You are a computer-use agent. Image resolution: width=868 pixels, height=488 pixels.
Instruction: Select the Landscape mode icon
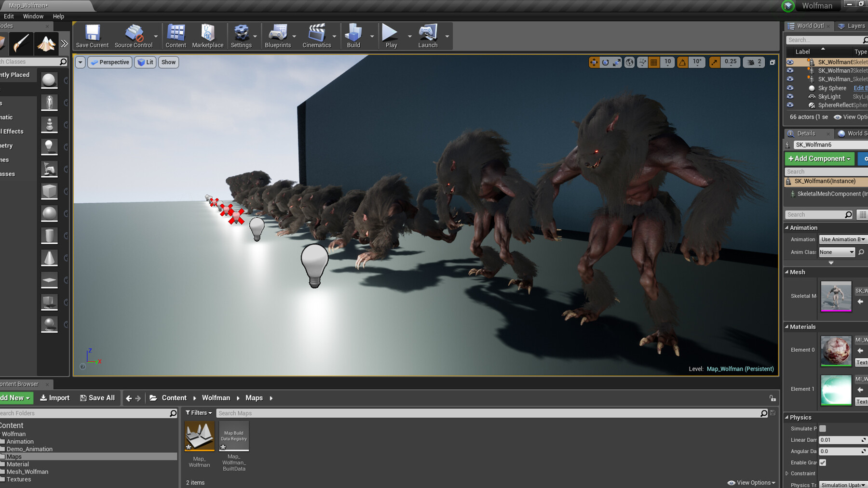coord(46,44)
